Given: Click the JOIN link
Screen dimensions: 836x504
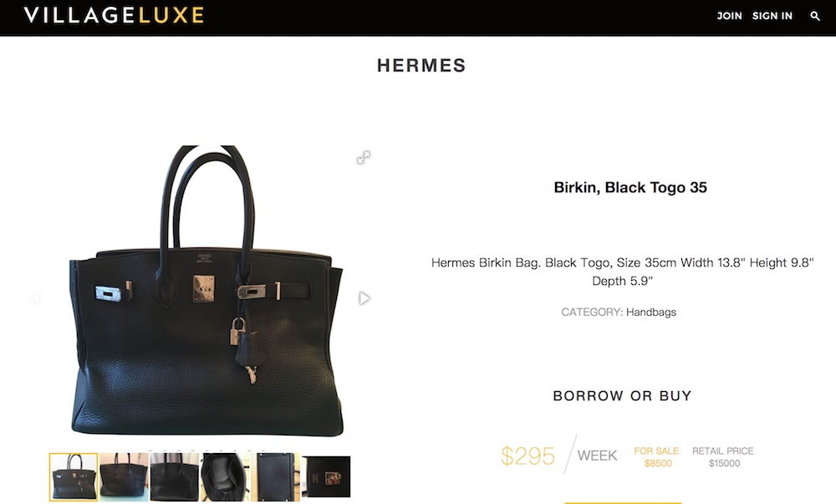Looking at the screenshot, I should point(729,16).
